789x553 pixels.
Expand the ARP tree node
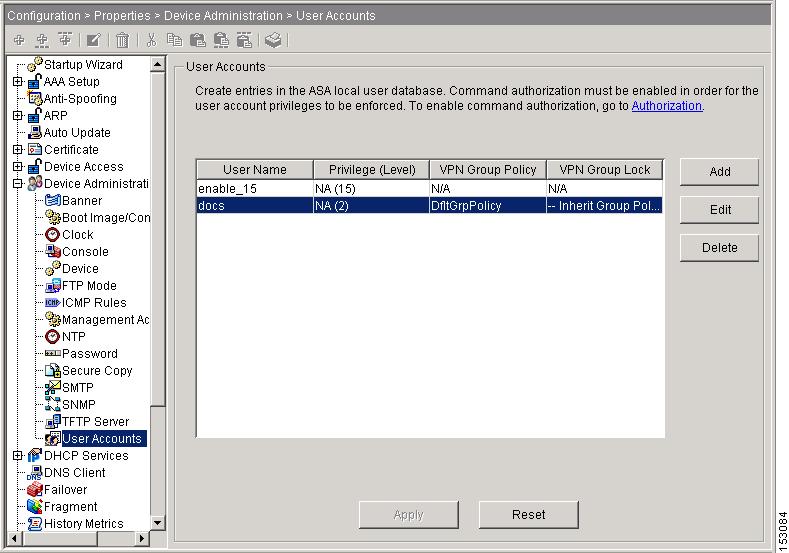[18, 116]
